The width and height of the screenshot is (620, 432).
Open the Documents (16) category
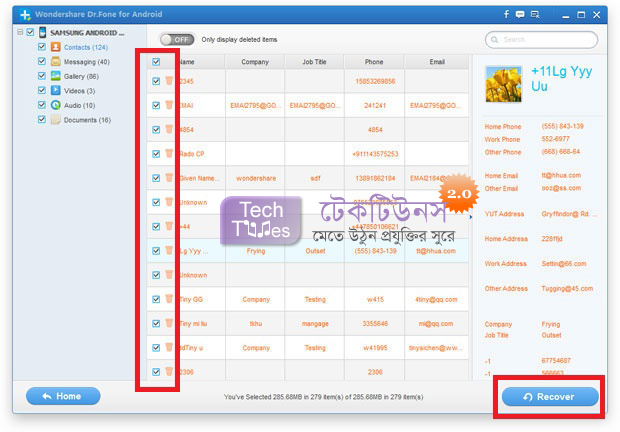(87, 120)
